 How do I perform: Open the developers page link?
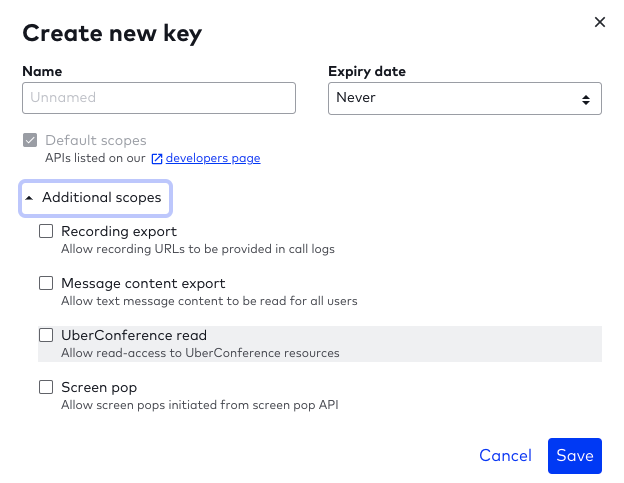(213, 158)
